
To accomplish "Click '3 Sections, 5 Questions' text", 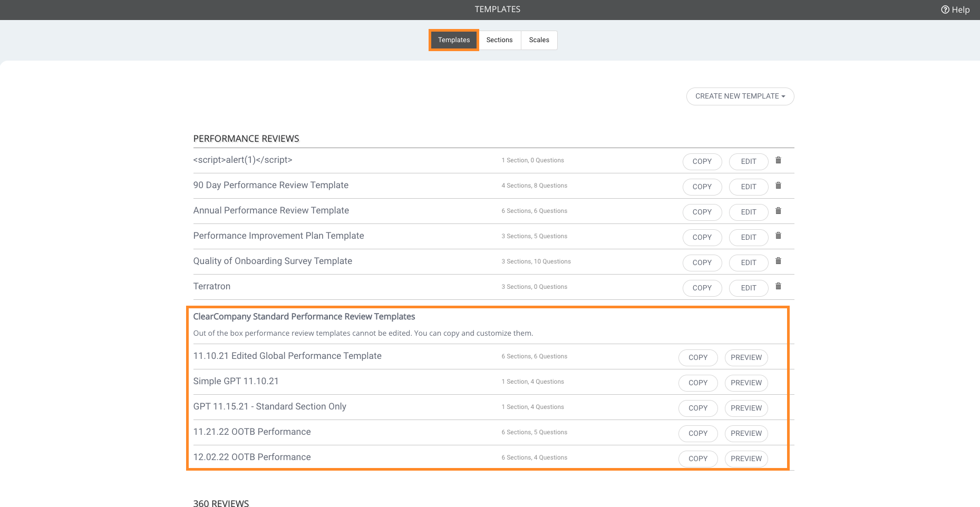I will pos(535,236).
